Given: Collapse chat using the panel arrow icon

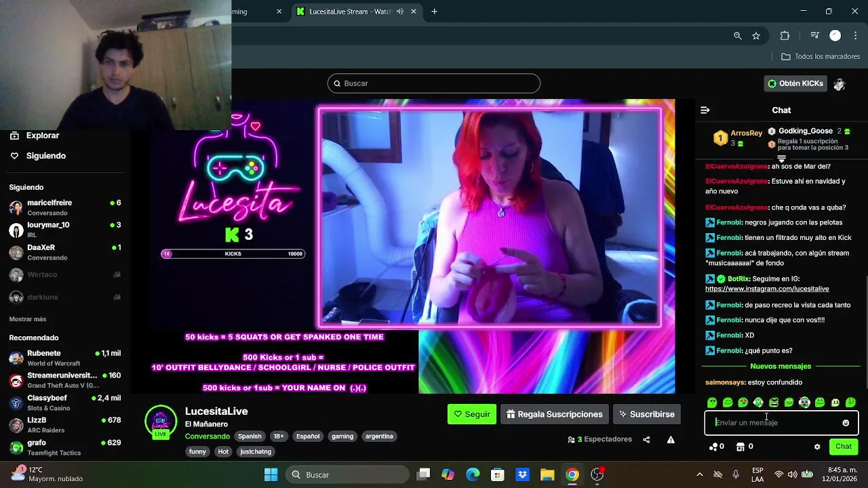Looking at the screenshot, I should point(705,110).
